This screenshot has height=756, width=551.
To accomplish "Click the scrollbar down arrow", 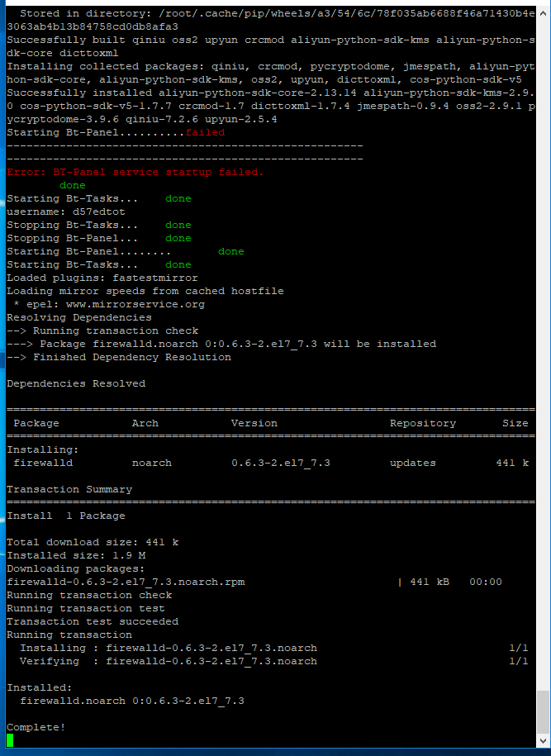I will click(543, 740).
